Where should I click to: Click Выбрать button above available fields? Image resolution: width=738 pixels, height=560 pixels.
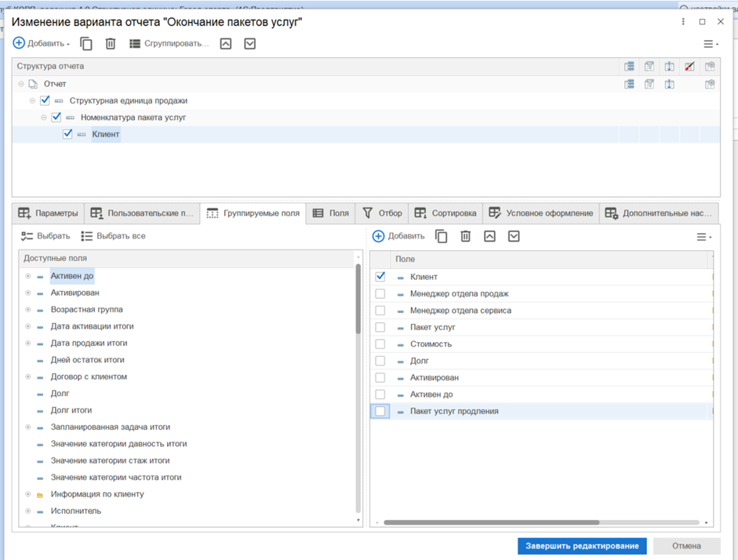pyautogui.click(x=45, y=236)
